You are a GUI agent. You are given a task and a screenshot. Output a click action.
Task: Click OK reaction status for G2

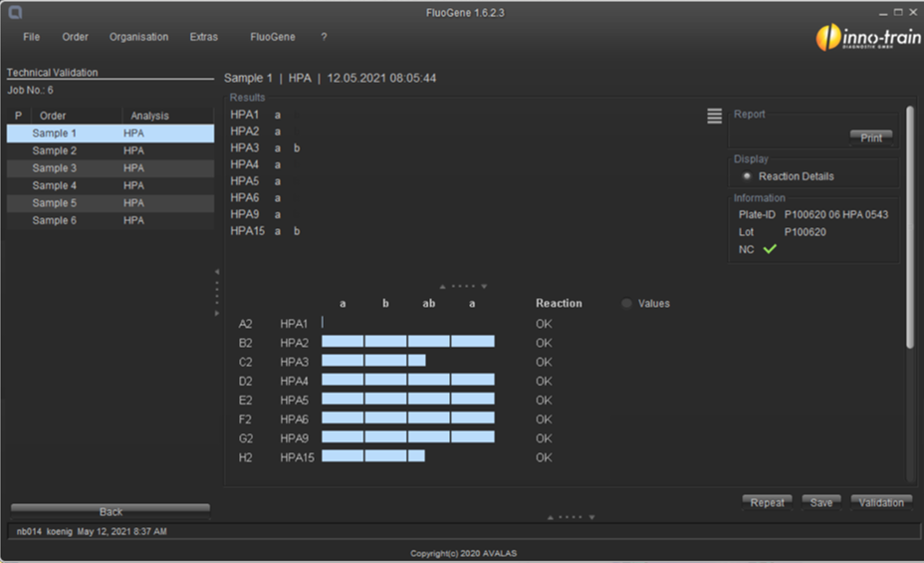(x=544, y=438)
